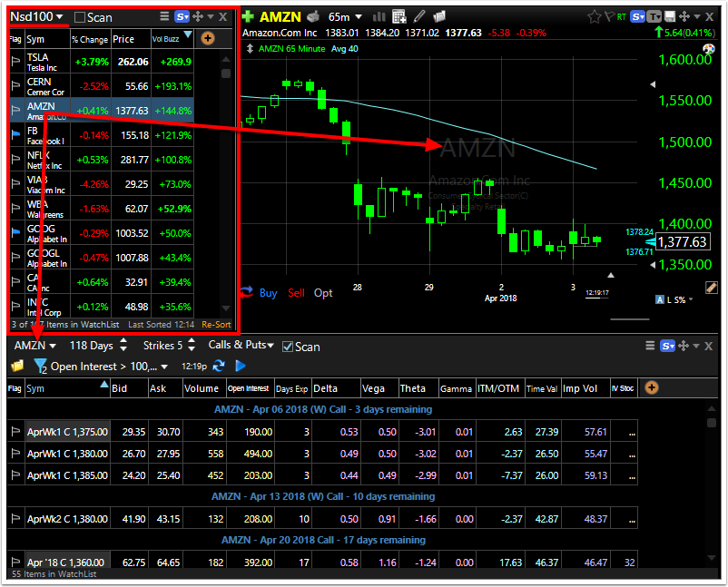Click the watchlist blue S symbol-link button
Viewport: 728px width, 587px height.
pyautogui.click(x=182, y=17)
